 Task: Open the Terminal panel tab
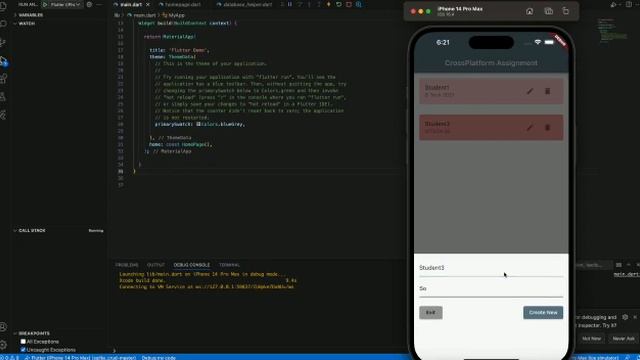229,265
